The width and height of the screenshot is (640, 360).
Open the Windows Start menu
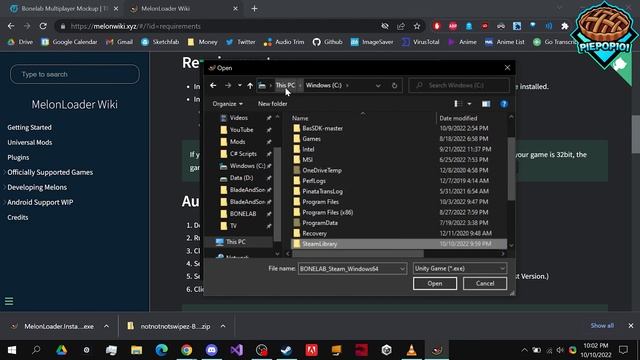pyautogui.click(x=11, y=350)
